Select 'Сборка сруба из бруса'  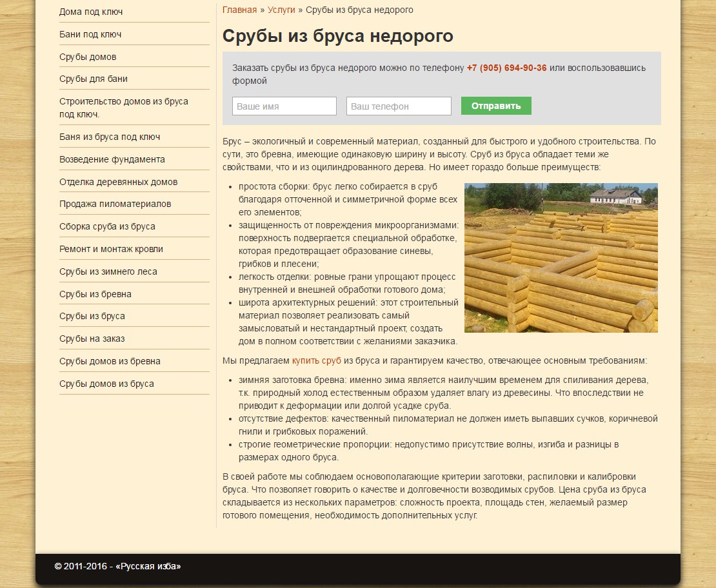click(107, 226)
